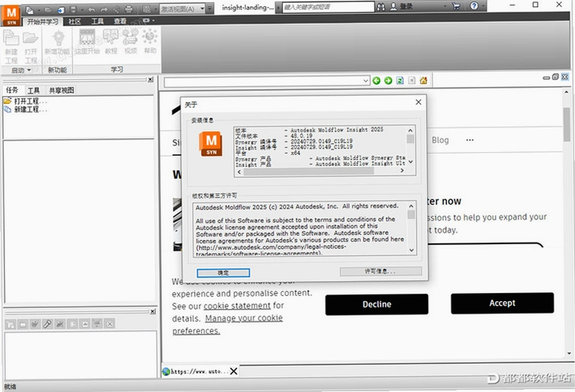Click the 这里开始 ribbon button
575x392 pixels.
[x=87, y=42]
